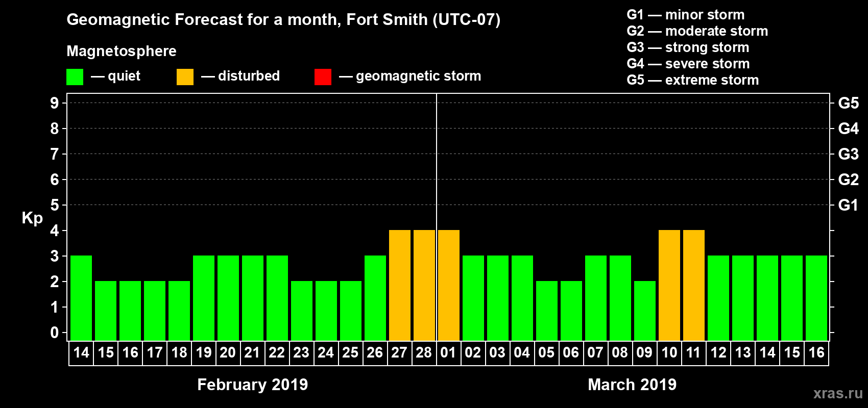Select the orange bar for February 28

pos(424,285)
